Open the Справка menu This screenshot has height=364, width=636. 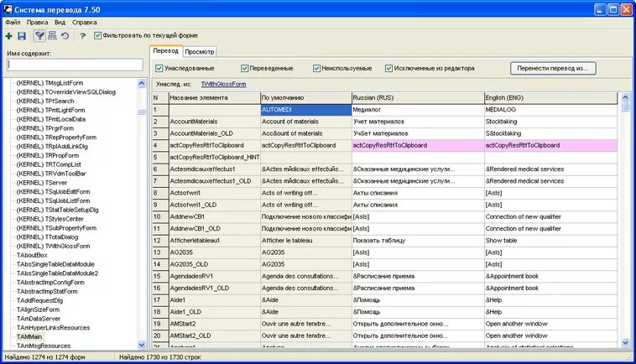coord(85,23)
